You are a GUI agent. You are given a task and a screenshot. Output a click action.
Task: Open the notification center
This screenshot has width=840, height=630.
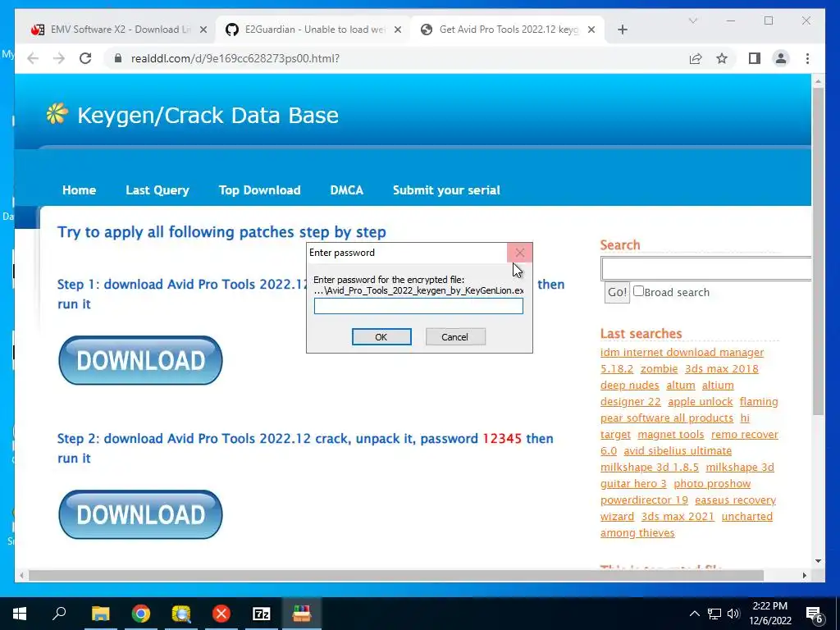(x=815, y=615)
